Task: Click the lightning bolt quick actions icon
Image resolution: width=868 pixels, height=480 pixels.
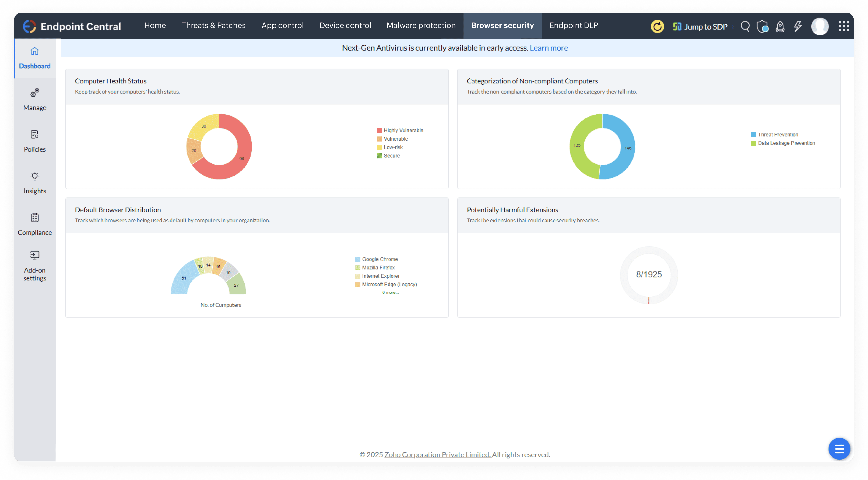Action: pyautogui.click(x=797, y=26)
